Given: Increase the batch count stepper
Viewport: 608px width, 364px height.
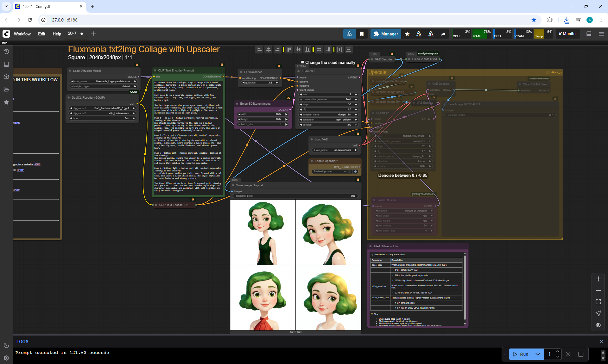Looking at the screenshot, I should coord(558,352).
